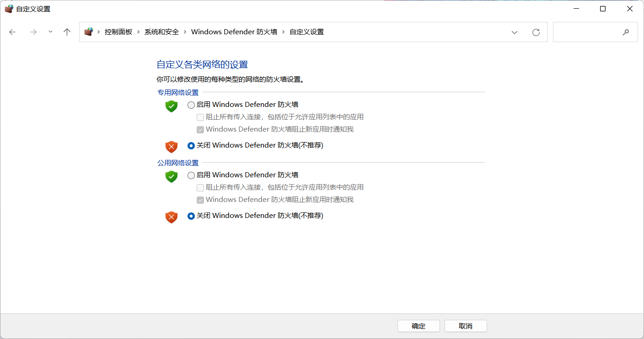Go up one level with up arrow
The width and height of the screenshot is (644, 339).
pos(67,32)
